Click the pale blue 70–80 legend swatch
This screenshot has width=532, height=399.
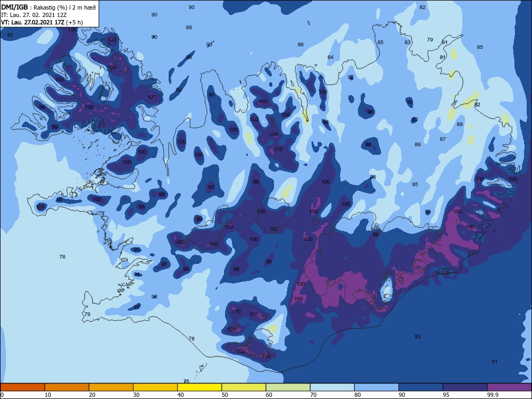pos(332,387)
